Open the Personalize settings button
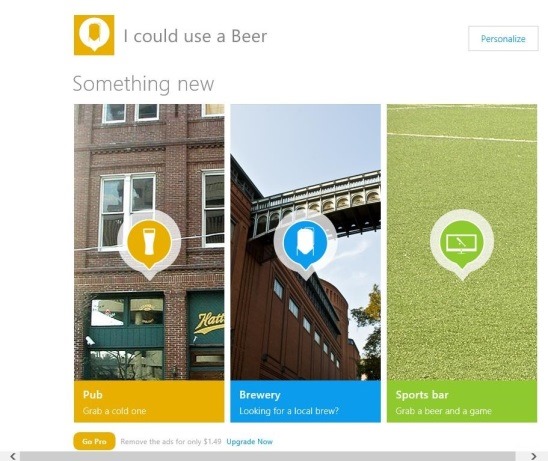The height and width of the screenshot is (461, 548). tap(503, 38)
